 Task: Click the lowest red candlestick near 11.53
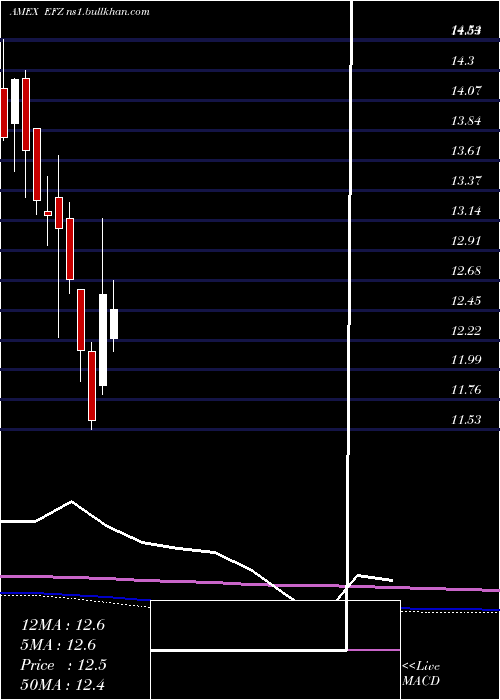pyautogui.click(x=92, y=386)
